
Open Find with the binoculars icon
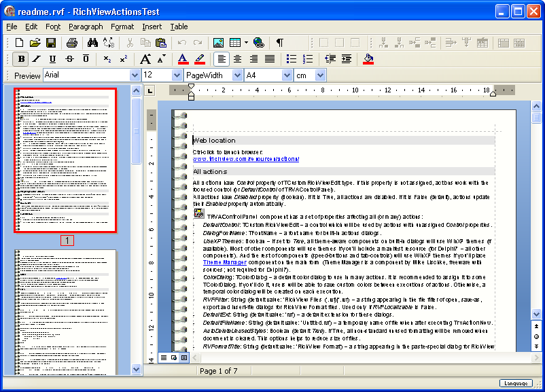pyautogui.click(x=92, y=43)
